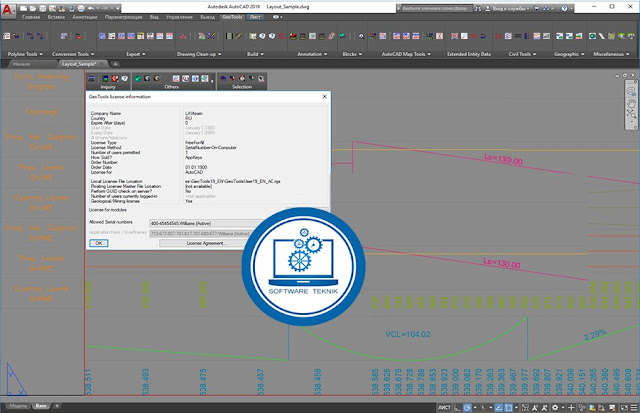Image resolution: width=640 pixels, height=413 pixels.
Task: Expand the Annotation panel dropdown
Action: pyautogui.click(x=326, y=54)
